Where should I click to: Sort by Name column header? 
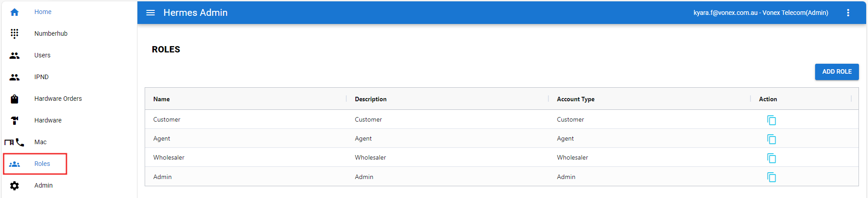161,99
